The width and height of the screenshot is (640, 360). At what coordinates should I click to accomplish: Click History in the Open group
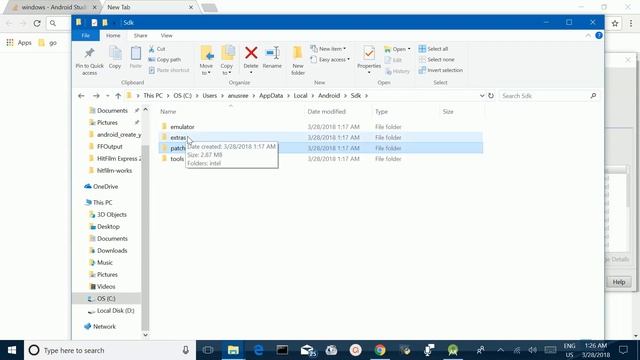coord(397,71)
